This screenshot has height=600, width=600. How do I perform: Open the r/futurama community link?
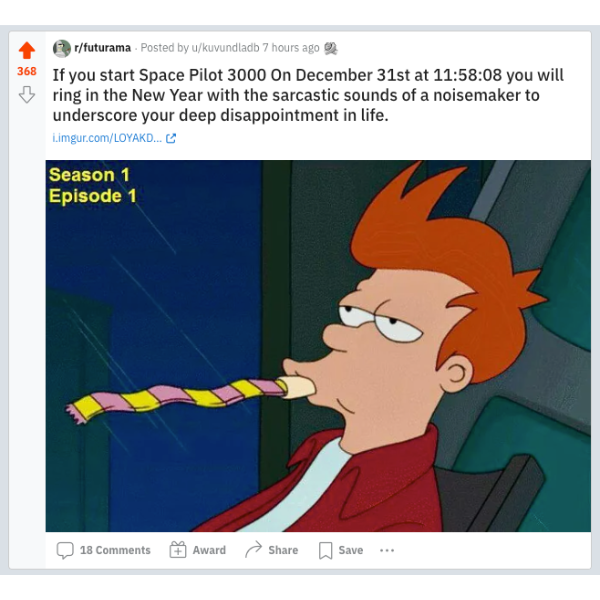[102, 48]
